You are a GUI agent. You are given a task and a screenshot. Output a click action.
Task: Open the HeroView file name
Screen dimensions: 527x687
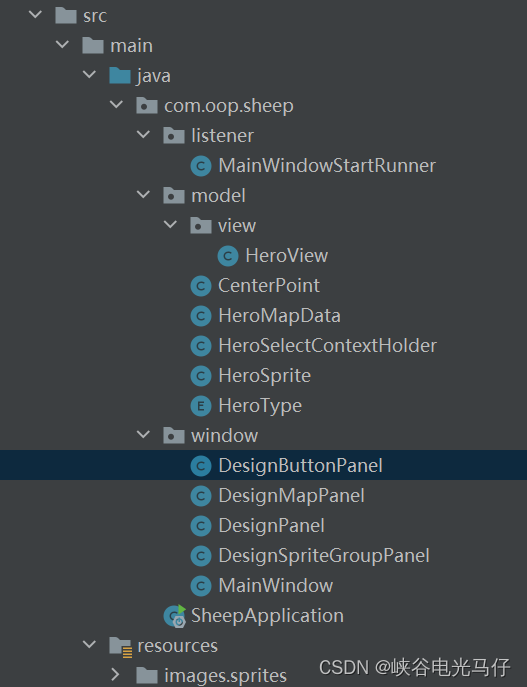click(286, 255)
